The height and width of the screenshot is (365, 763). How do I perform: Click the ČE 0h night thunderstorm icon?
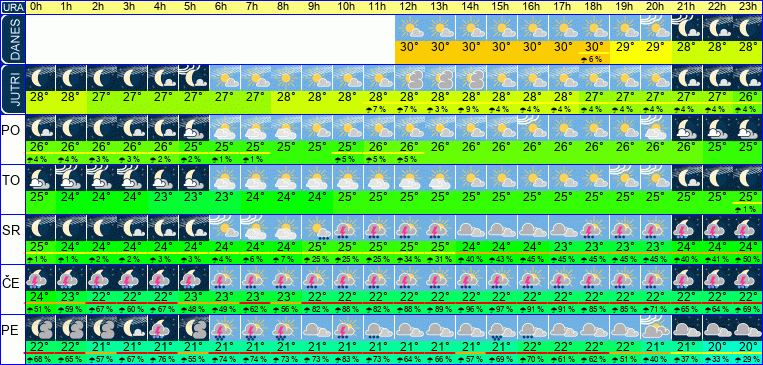pos(40,278)
